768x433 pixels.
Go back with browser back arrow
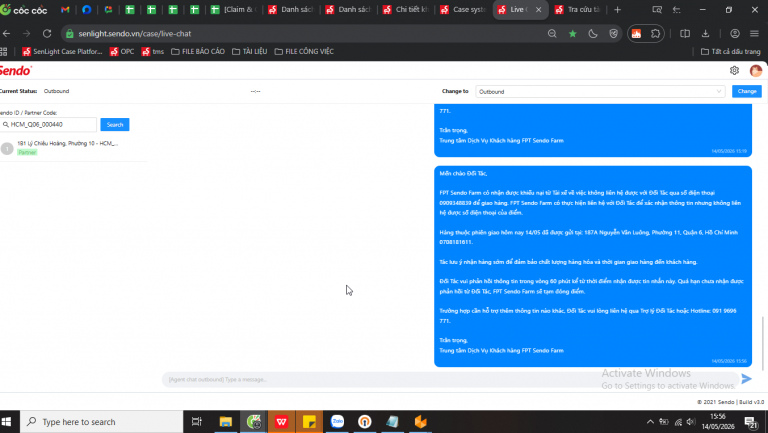click(x=6, y=33)
